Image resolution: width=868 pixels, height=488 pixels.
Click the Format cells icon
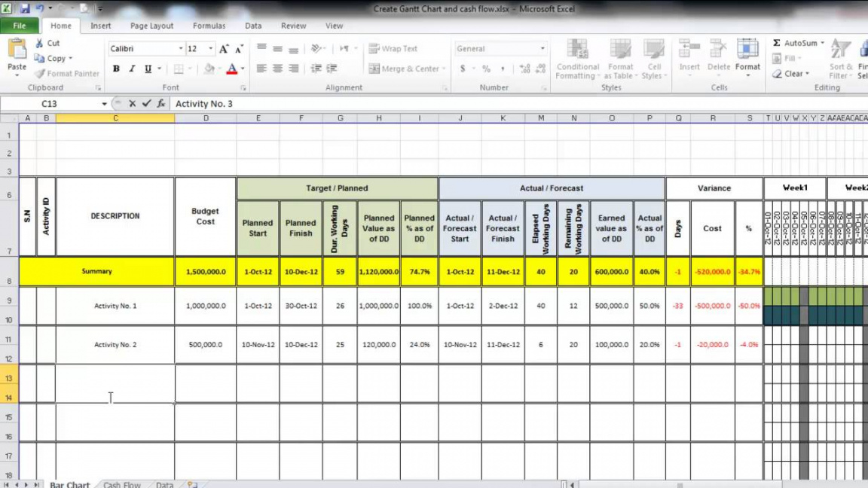tap(747, 54)
